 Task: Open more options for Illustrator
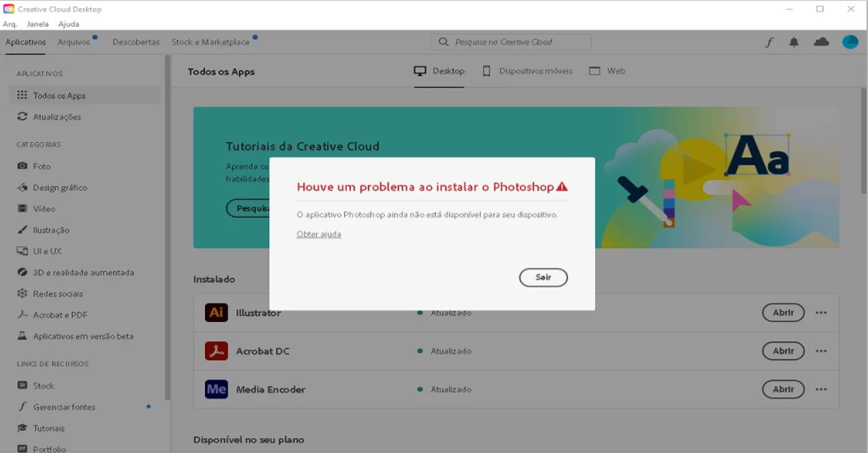pos(821,313)
